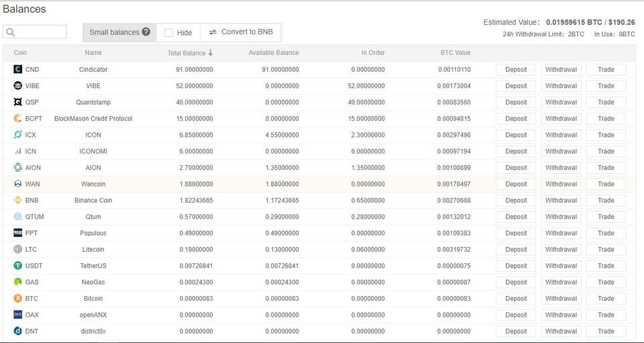Click Withdrawal for BTC Bitcoin
This screenshot has height=343, width=644.
(561, 299)
